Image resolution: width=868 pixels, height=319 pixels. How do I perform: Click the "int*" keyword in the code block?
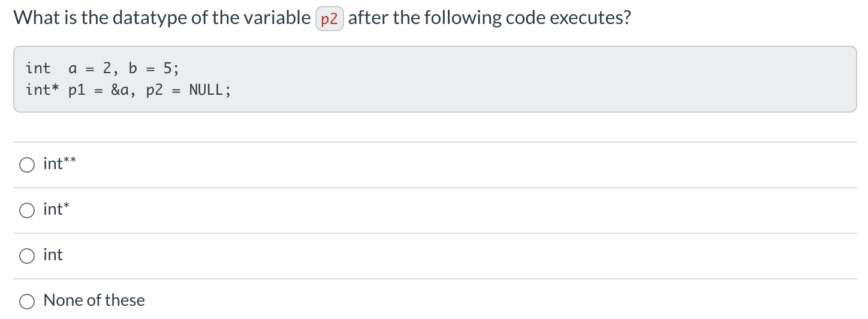42,90
